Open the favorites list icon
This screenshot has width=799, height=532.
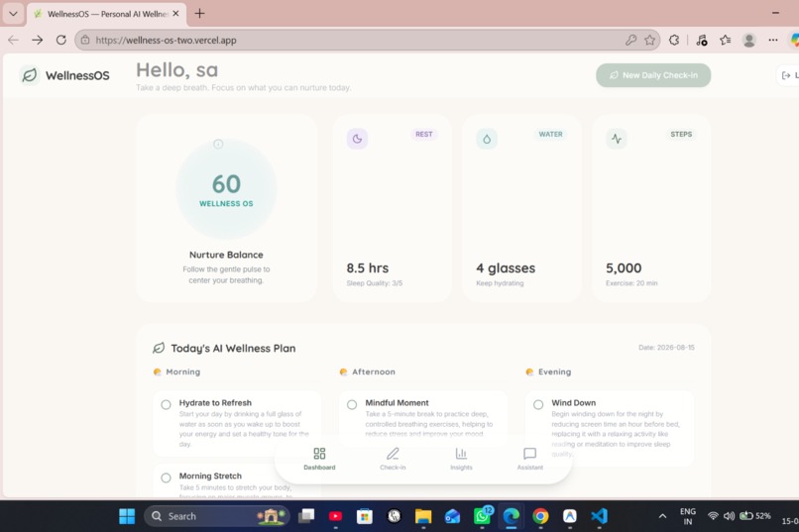(x=725, y=40)
